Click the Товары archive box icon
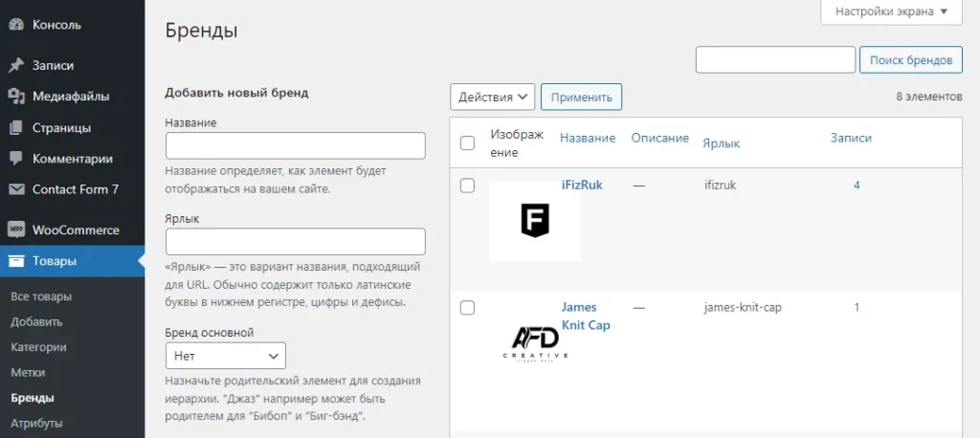 17,261
